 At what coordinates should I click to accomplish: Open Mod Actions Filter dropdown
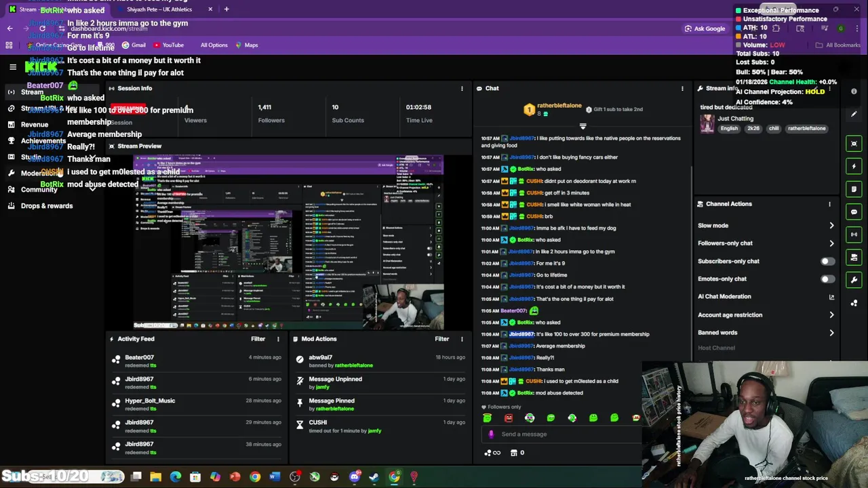(x=442, y=339)
